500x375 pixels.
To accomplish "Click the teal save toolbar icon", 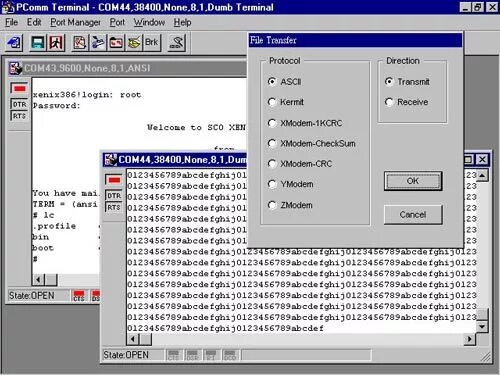I will click(37, 43).
